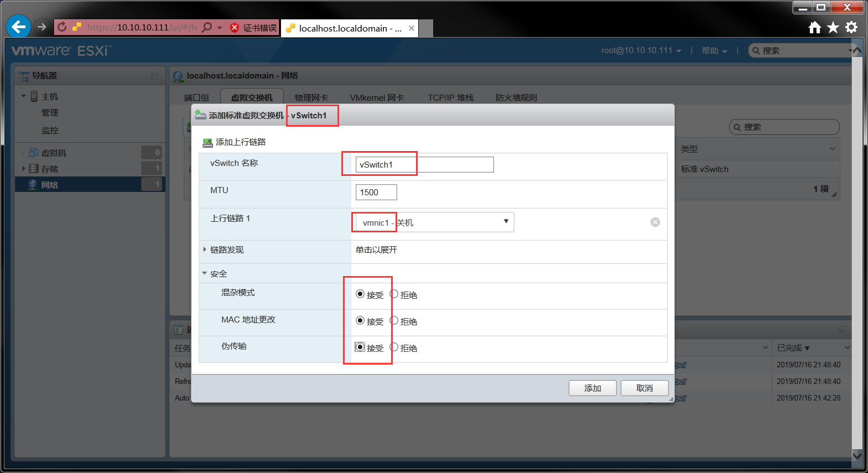Click the MTU input field

point(376,193)
